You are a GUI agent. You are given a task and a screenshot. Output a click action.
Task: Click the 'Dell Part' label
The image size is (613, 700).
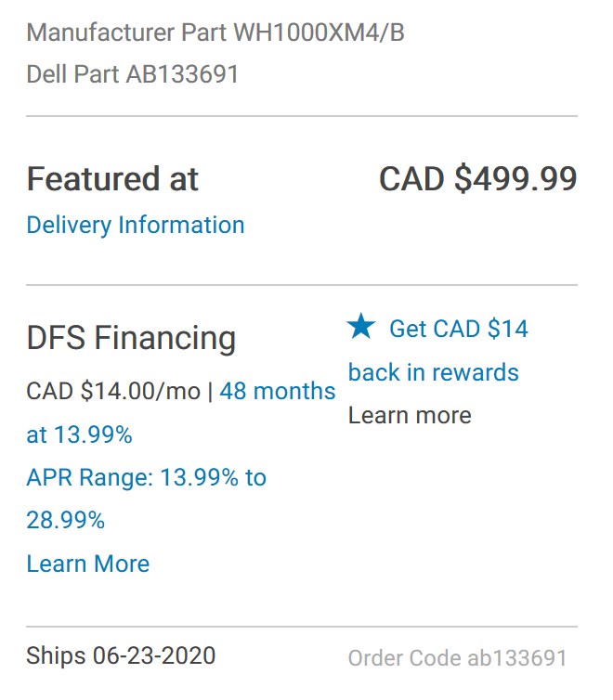[73, 74]
